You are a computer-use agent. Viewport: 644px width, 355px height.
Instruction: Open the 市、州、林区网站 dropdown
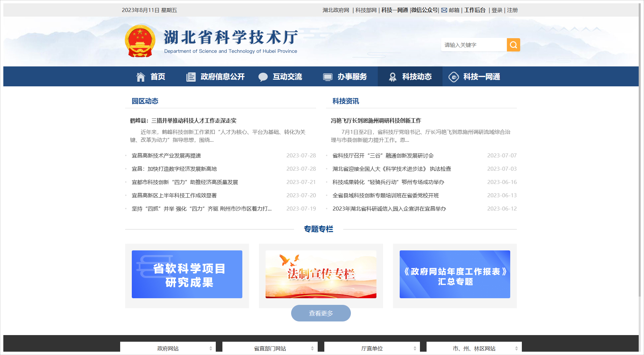point(474,348)
